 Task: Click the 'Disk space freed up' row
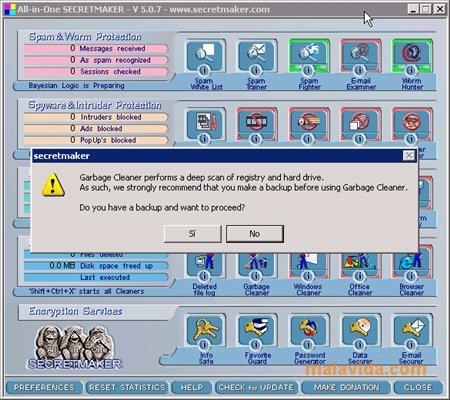point(96,266)
